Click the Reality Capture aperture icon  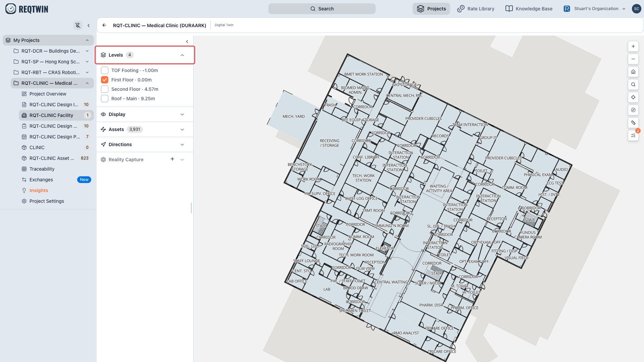click(x=103, y=160)
